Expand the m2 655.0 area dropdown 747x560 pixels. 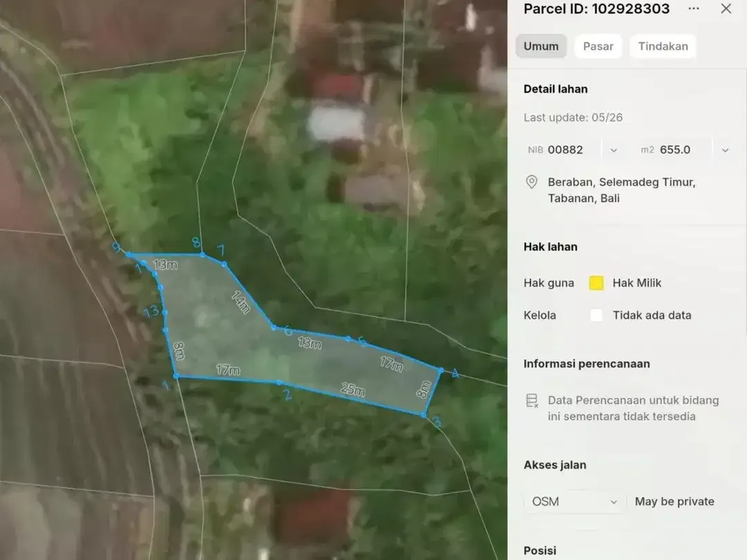(x=725, y=150)
